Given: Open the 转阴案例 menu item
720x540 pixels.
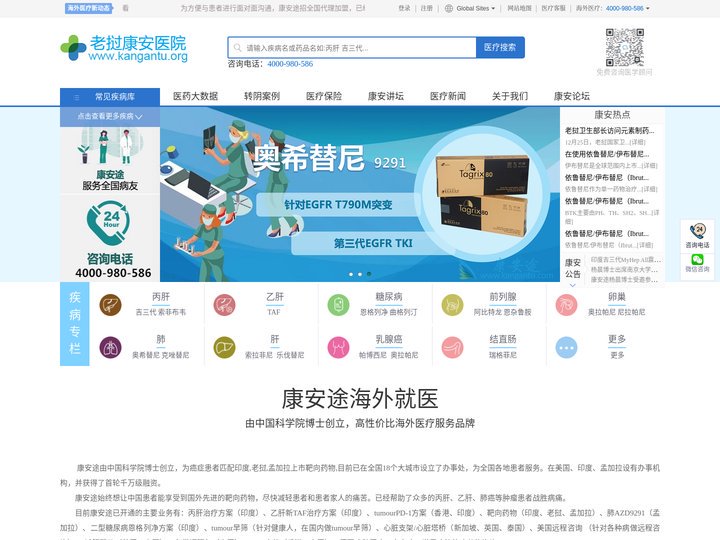Looking at the screenshot, I should pyautogui.click(x=262, y=96).
